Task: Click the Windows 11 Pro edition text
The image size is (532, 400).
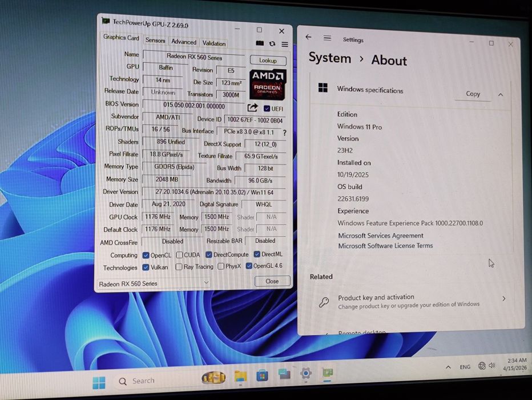Action: (x=359, y=127)
